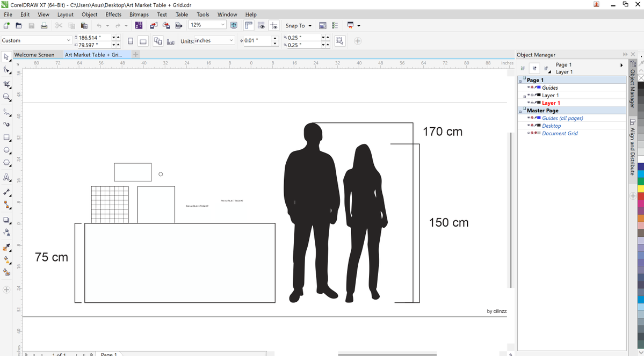Viewport: 644px width, 356px height.
Task: Select the Zoom tool
Action: (6, 97)
